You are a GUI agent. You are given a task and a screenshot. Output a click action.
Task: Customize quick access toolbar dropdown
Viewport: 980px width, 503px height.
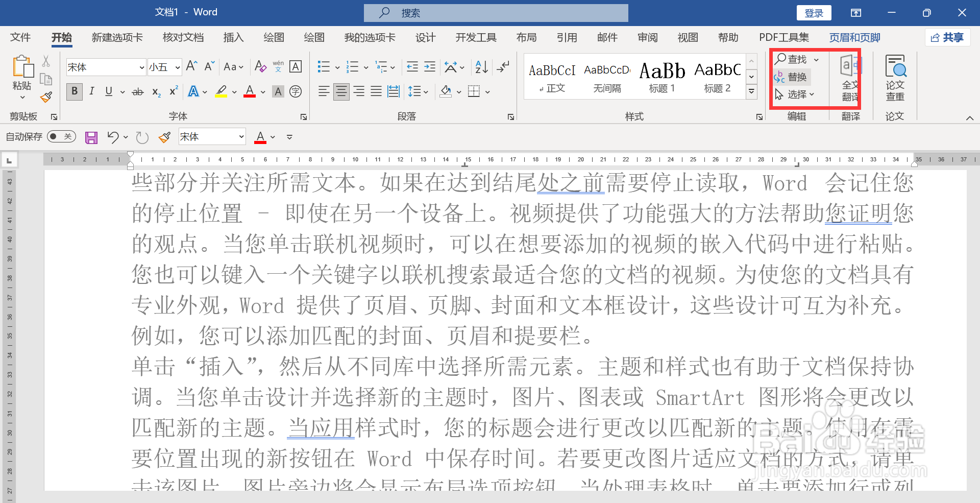pos(289,137)
